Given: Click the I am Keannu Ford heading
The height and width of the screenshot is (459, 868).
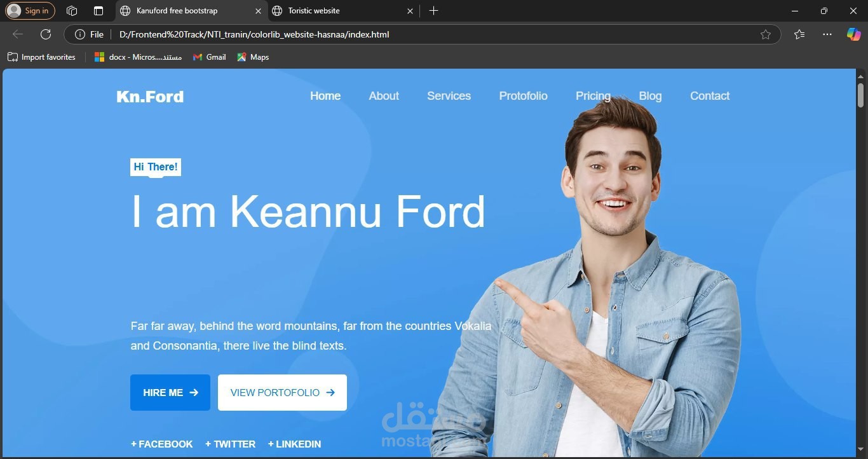Looking at the screenshot, I should (x=308, y=212).
